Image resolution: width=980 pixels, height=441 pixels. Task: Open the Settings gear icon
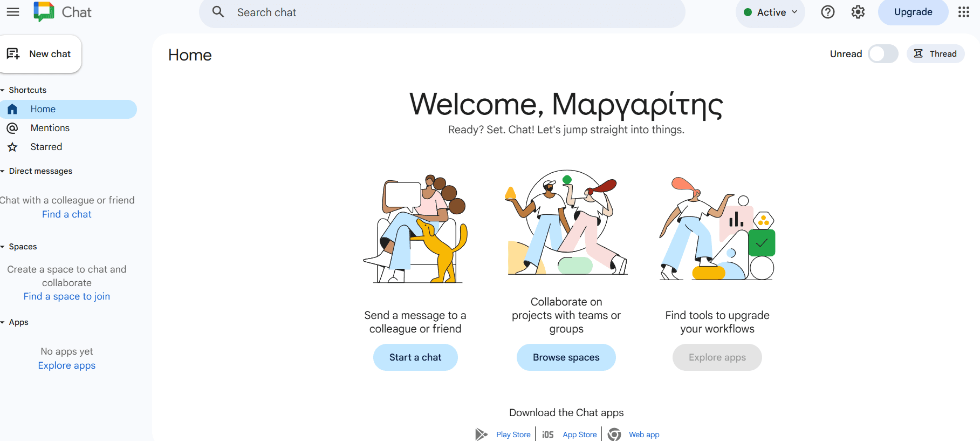click(858, 12)
